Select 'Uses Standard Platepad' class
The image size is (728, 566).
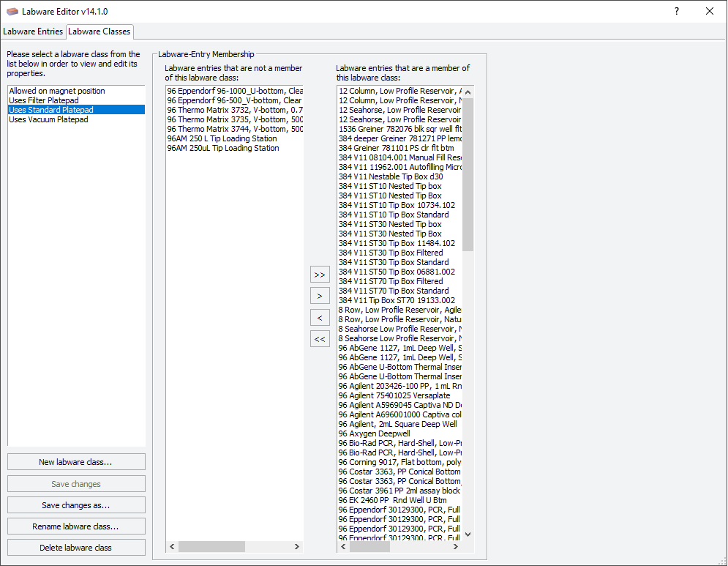76,110
